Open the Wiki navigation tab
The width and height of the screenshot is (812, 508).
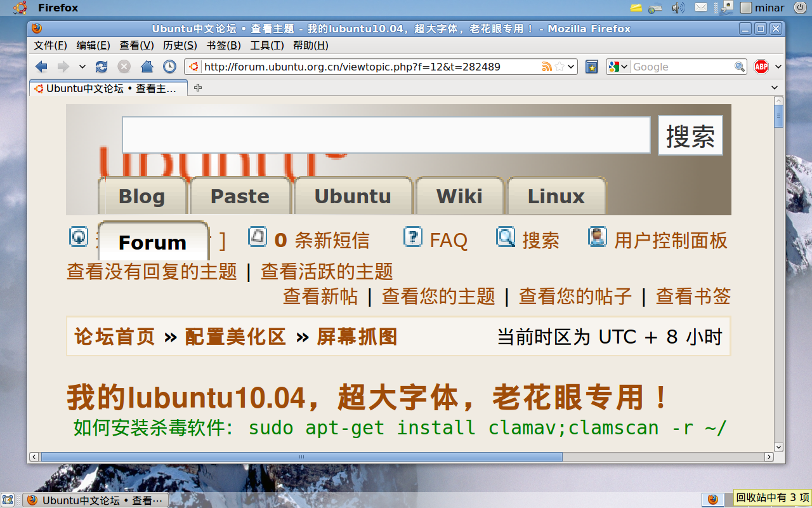459,196
